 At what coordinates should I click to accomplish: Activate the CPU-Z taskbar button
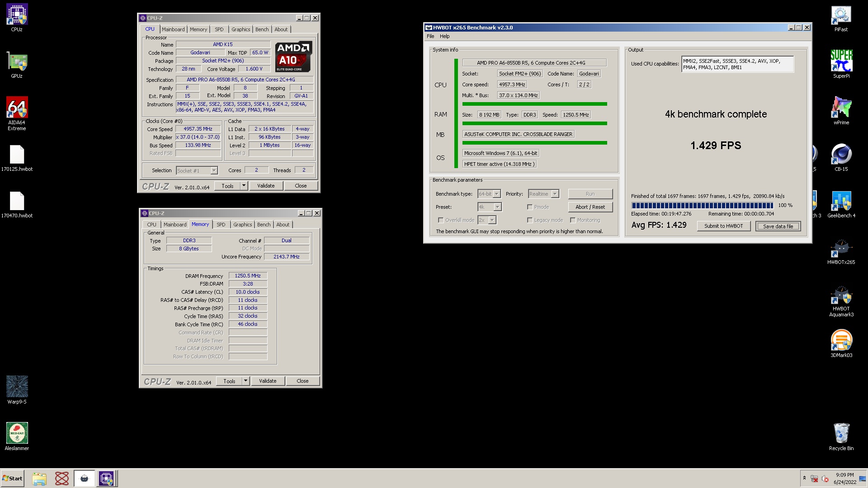pos(107,479)
